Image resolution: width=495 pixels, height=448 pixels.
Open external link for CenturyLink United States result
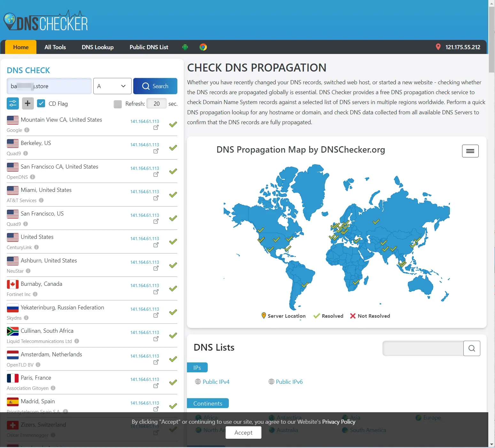tap(156, 245)
